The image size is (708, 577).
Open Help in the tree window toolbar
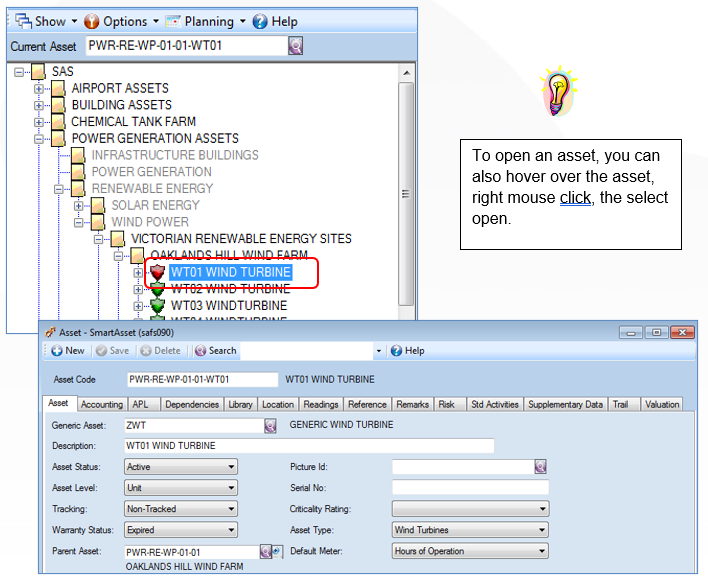(275, 21)
